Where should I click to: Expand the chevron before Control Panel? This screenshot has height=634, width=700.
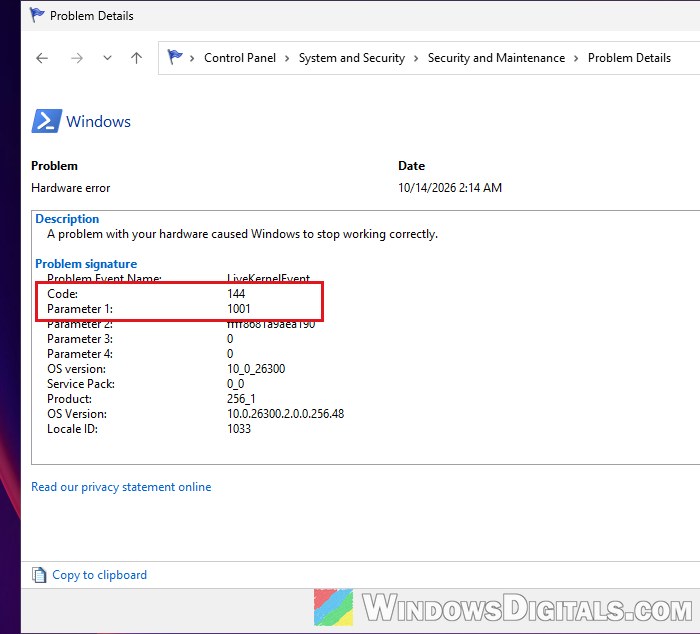(x=192, y=58)
